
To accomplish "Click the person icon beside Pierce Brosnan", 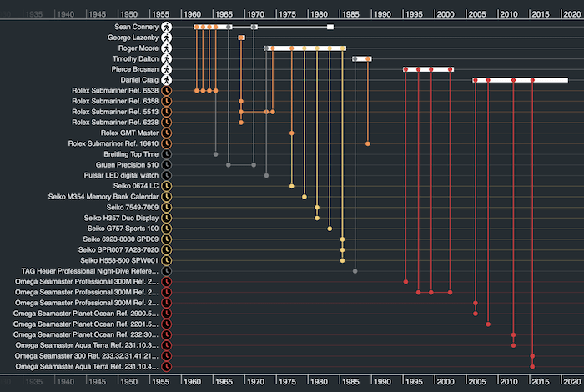I will [167, 69].
